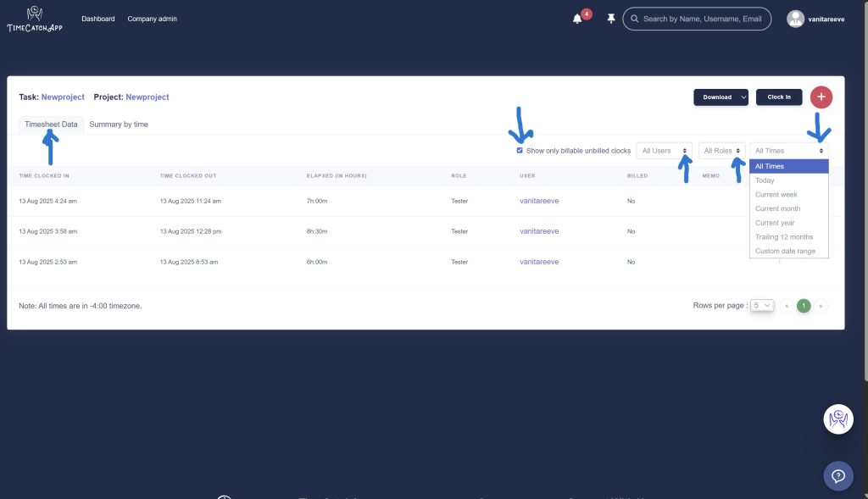The width and height of the screenshot is (868, 499).
Task: Switch to Summary by time tab
Action: click(x=119, y=125)
